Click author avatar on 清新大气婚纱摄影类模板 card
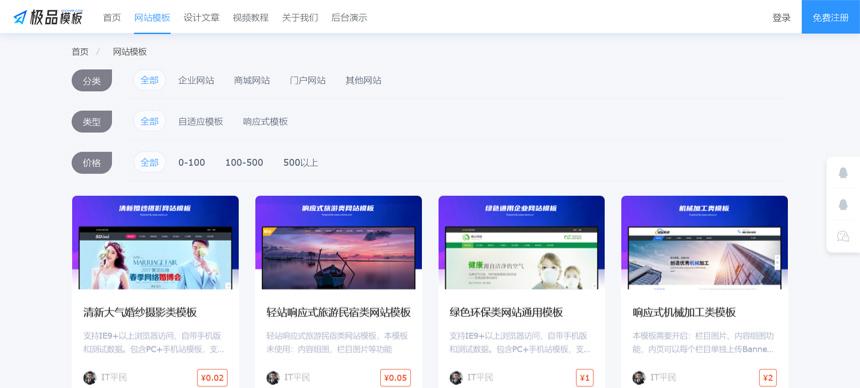The width and height of the screenshot is (860, 388). point(89,378)
